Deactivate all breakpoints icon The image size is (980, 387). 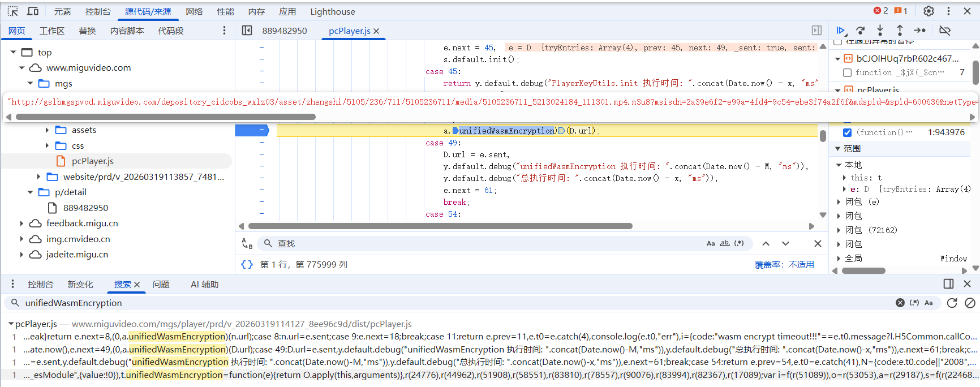945,31
